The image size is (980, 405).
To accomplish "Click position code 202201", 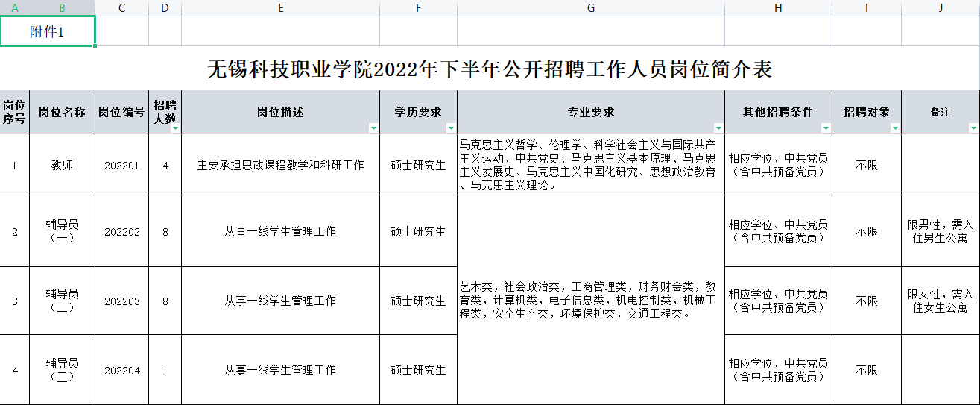I will (x=122, y=166).
